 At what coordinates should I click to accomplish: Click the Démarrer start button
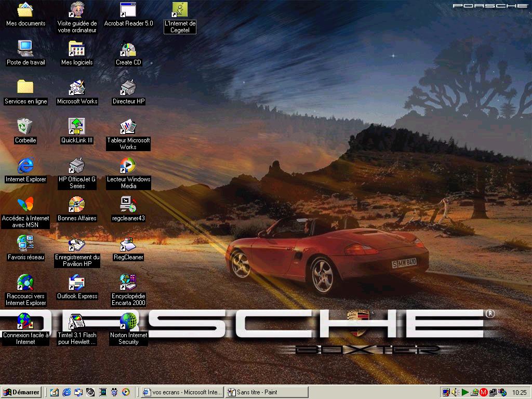tap(21, 392)
